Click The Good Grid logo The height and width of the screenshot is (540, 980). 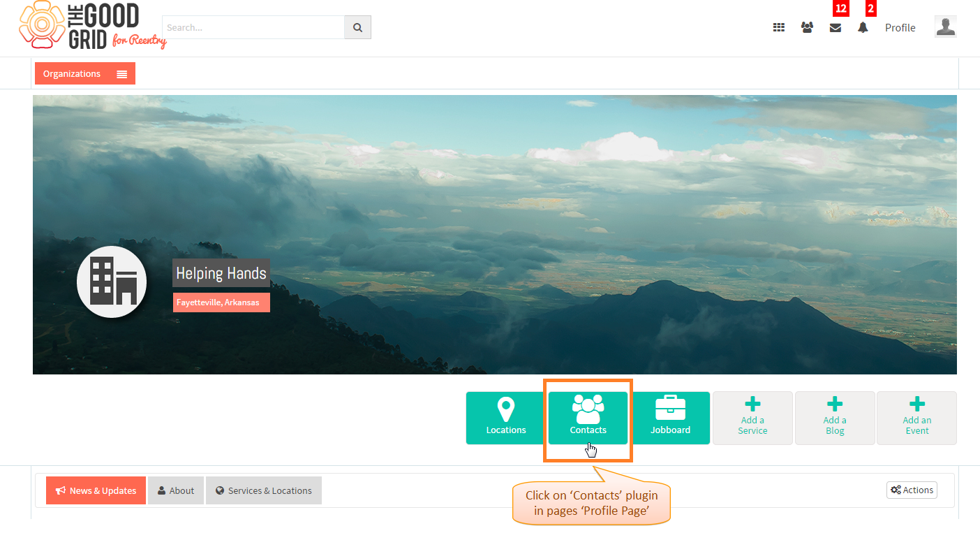click(x=92, y=26)
